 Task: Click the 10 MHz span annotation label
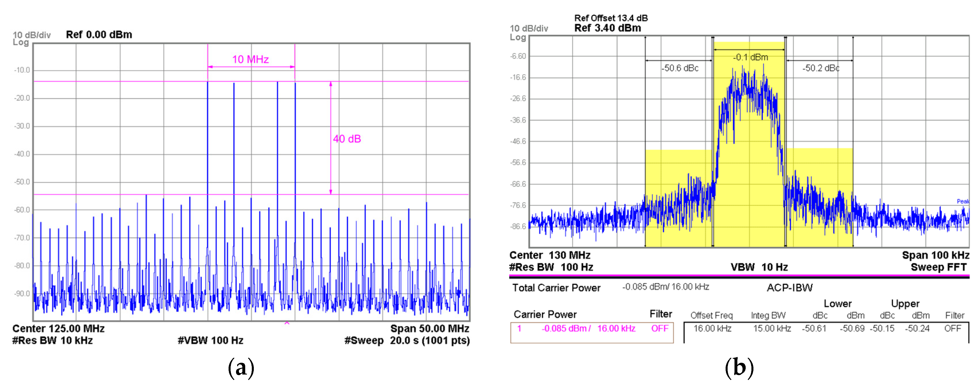250,59
